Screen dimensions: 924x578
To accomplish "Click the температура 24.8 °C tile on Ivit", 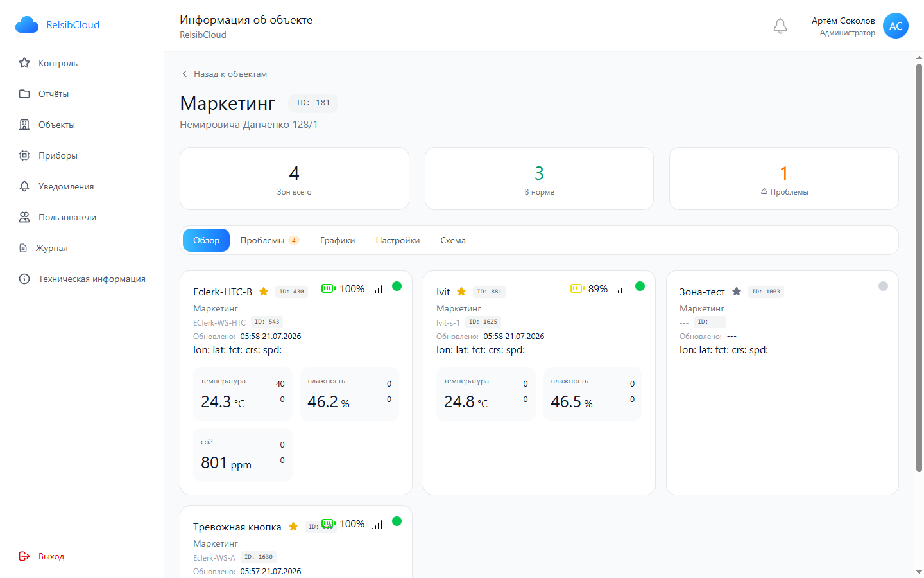I will click(x=486, y=394).
